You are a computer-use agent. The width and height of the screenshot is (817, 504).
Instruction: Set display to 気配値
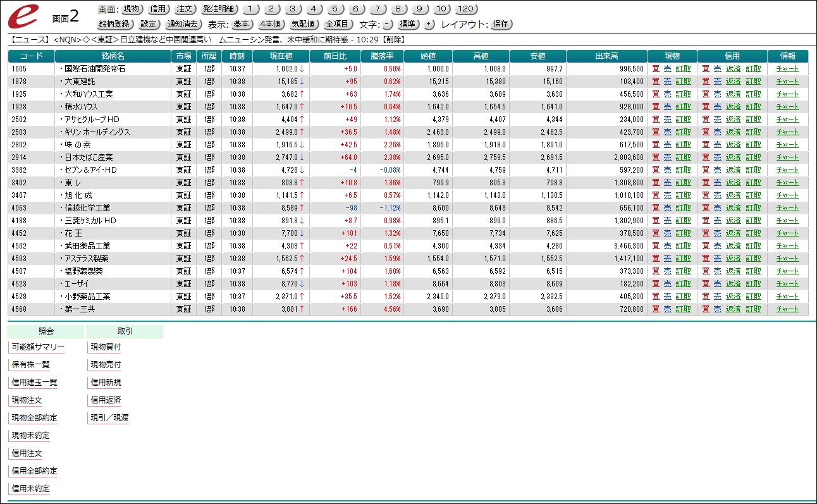point(305,25)
